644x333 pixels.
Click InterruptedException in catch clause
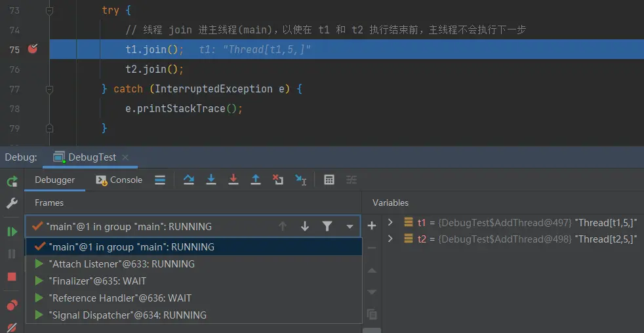pos(214,89)
